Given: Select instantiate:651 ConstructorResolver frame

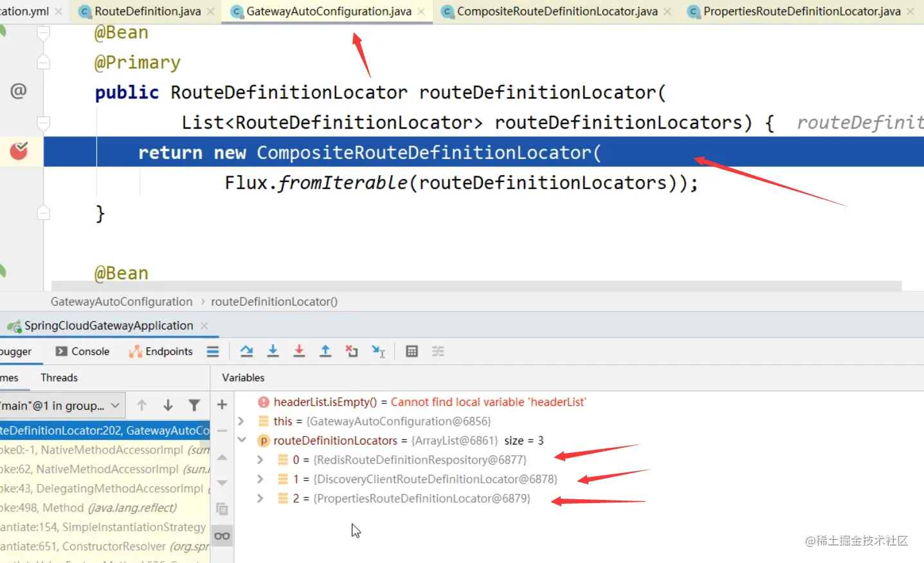Looking at the screenshot, I should (105, 546).
